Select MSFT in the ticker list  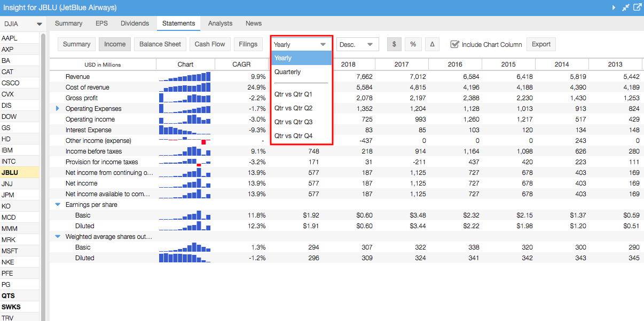point(20,251)
